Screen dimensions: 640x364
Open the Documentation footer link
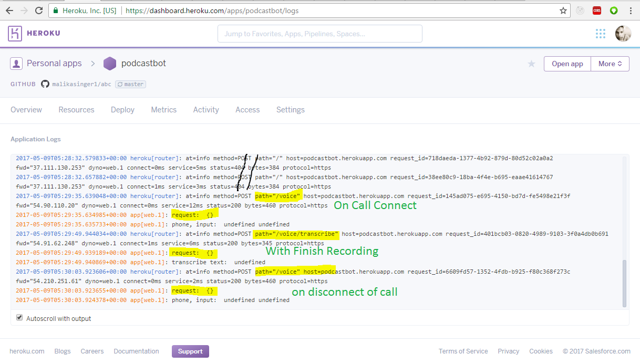[x=136, y=351]
